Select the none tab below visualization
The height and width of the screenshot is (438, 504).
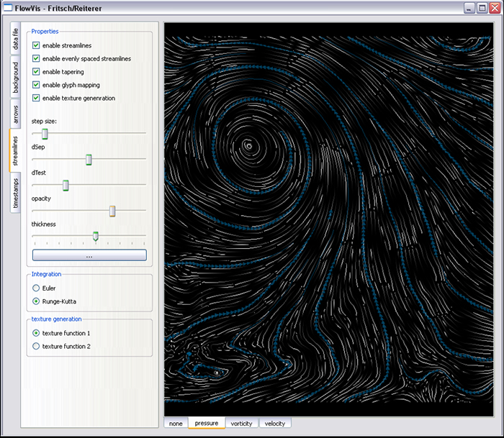click(x=176, y=424)
